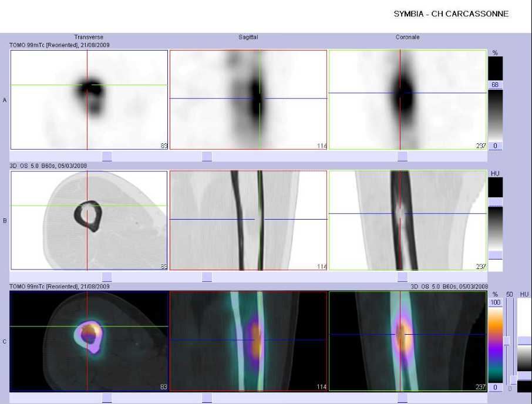
Task: Click the row A coronal scintigraphy image
Action: click(x=408, y=100)
